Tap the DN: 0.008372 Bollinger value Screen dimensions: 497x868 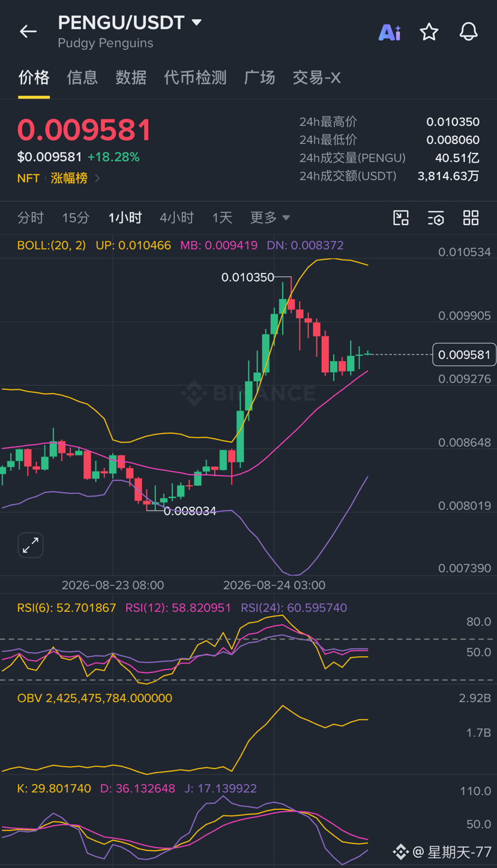click(305, 245)
